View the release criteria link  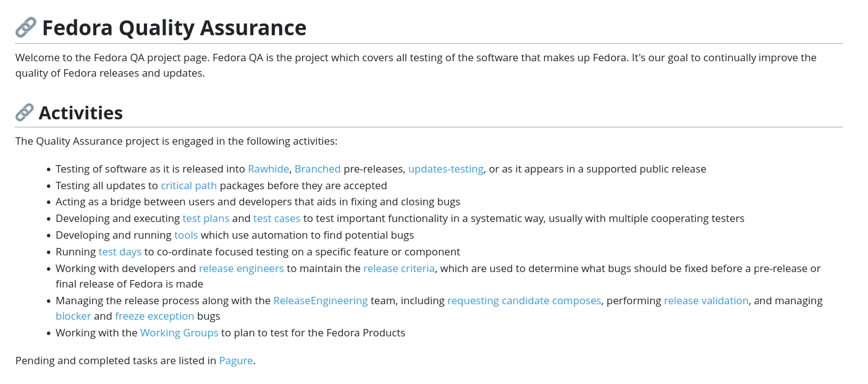[399, 268]
